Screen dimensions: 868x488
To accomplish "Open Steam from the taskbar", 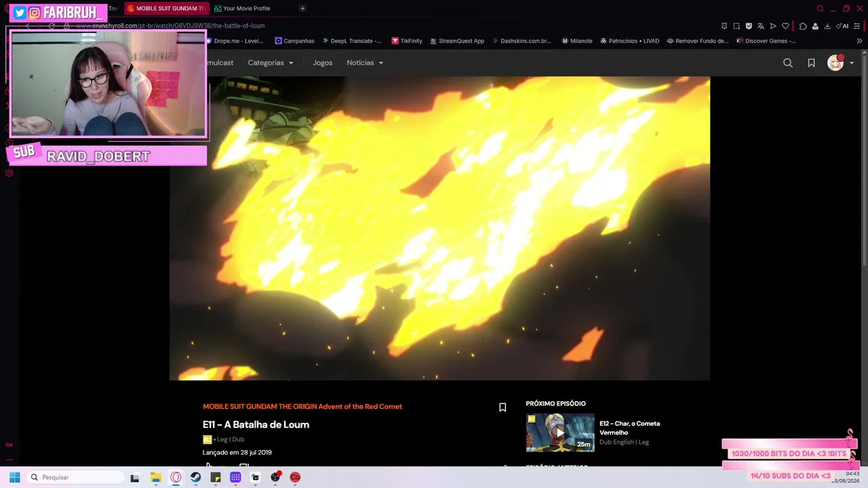I will [x=195, y=477].
